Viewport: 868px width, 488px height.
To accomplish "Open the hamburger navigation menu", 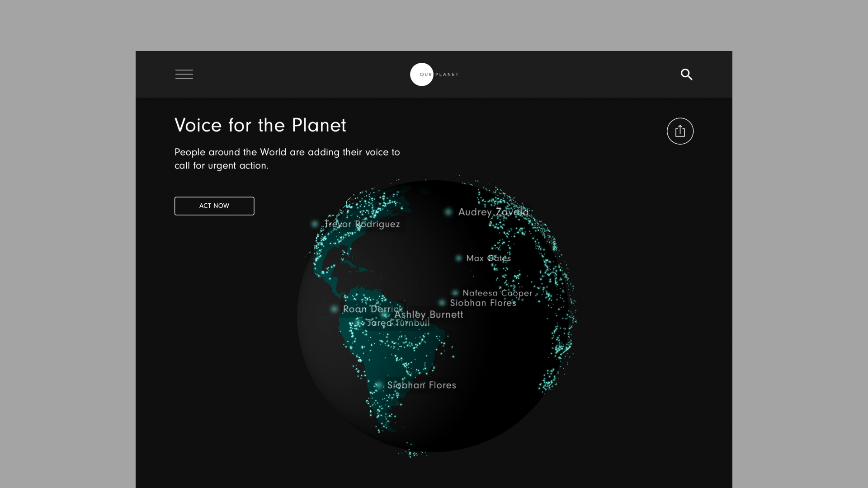I will pyautogui.click(x=184, y=74).
